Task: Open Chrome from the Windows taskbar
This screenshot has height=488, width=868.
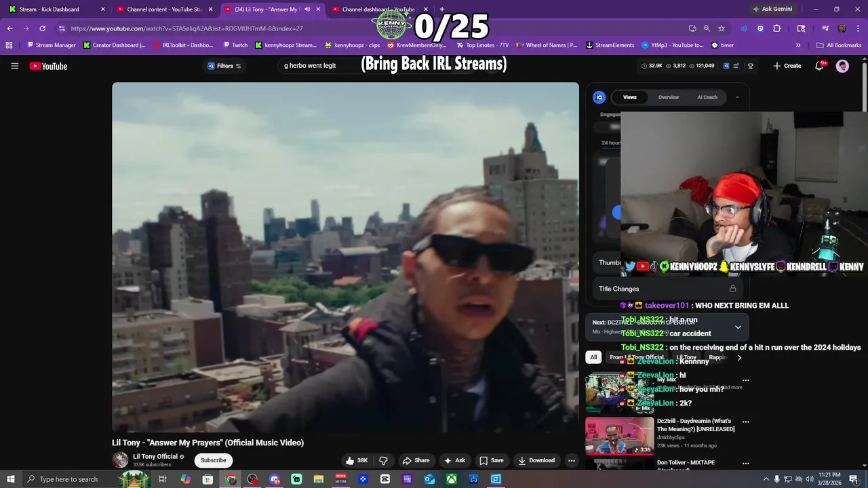Action: click(x=231, y=479)
